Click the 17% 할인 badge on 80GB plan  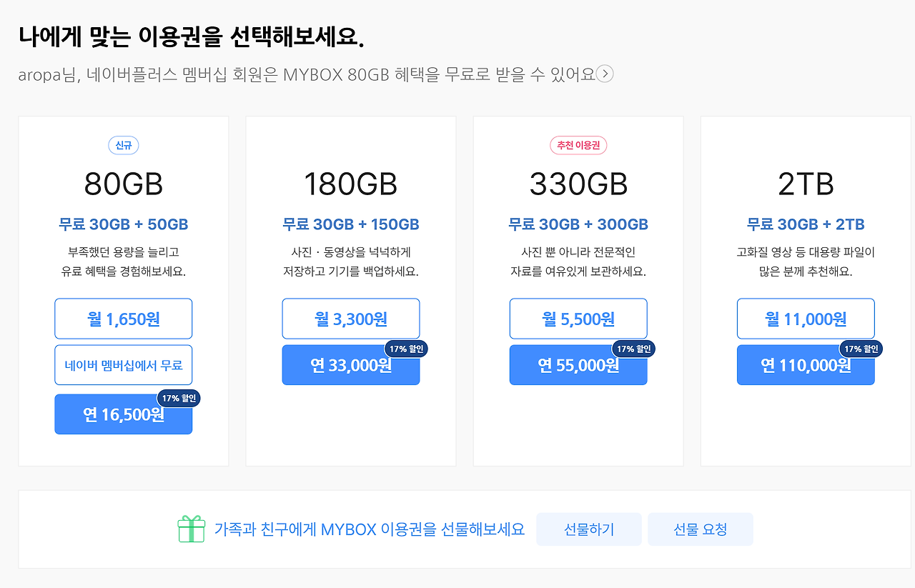tap(178, 398)
